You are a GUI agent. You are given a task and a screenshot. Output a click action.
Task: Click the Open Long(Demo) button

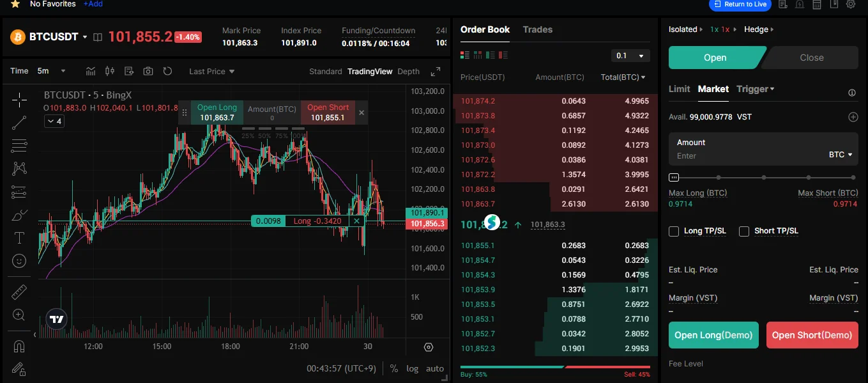[x=713, y=335]
